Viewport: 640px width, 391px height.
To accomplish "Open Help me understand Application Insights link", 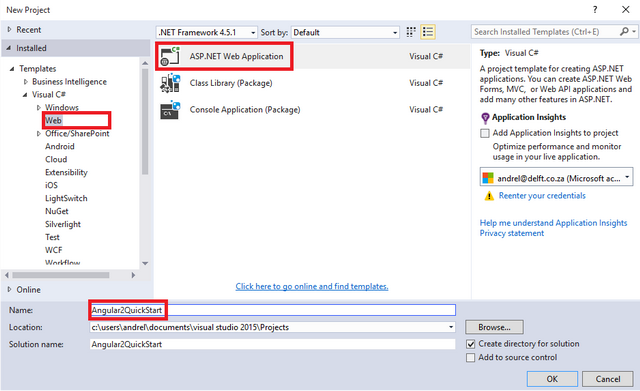I will pyautogui.click(x=553, y=223).
